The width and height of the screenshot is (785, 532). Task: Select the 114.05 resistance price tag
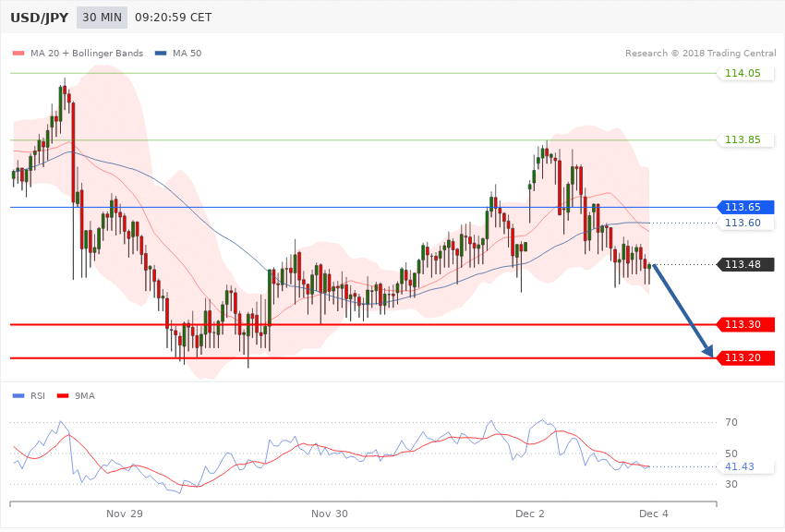746,73
